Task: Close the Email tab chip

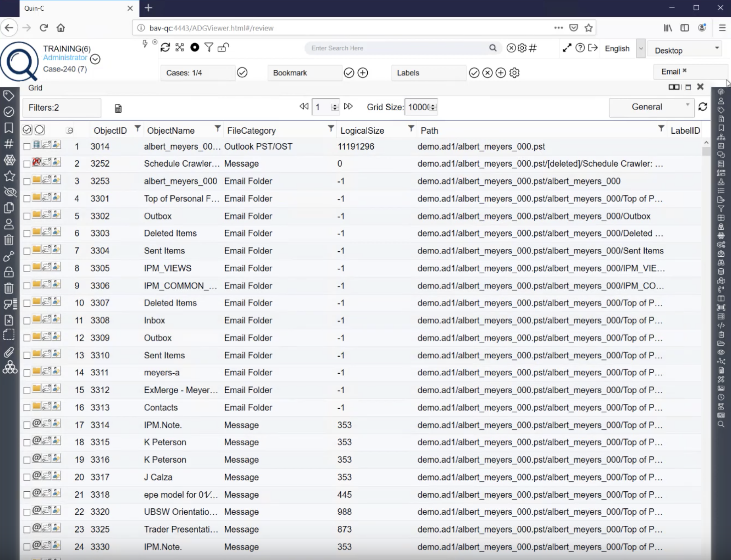Action: 684,70
